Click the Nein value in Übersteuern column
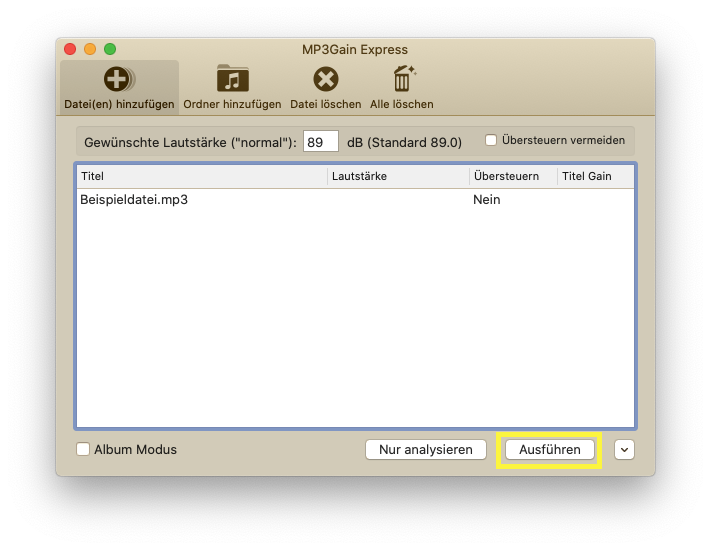 (x=486, y=200)
